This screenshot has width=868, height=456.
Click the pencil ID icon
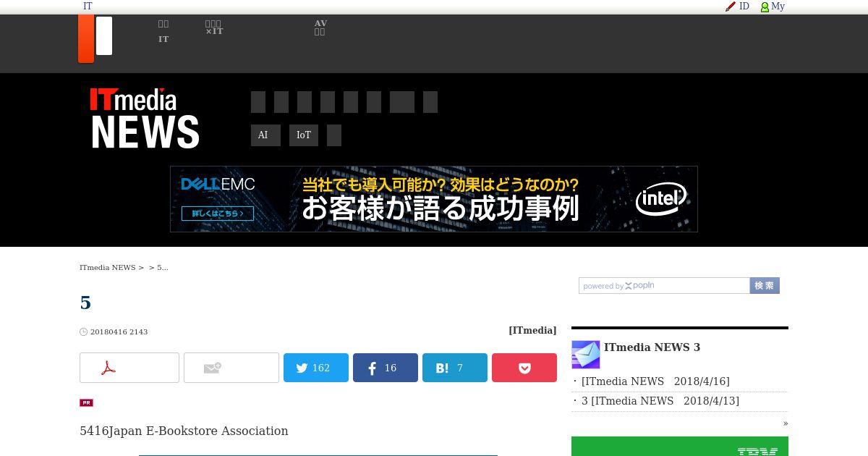[x=731, y=7]
